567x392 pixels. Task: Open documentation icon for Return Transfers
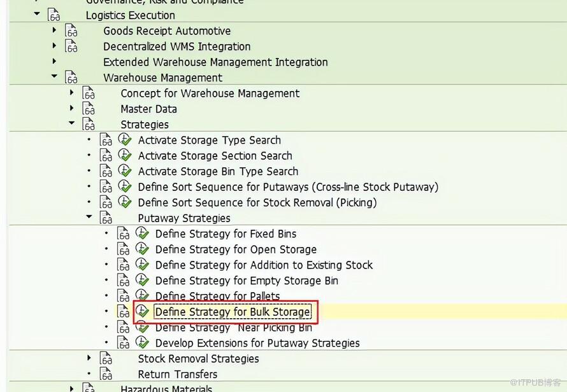(x=106, y=374)
